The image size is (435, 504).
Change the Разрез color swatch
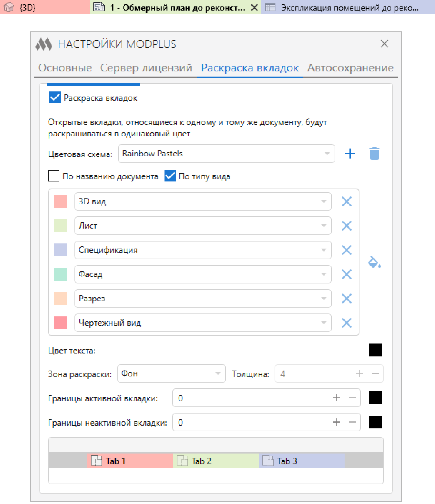pyautogui.click(x=60, y=299)
